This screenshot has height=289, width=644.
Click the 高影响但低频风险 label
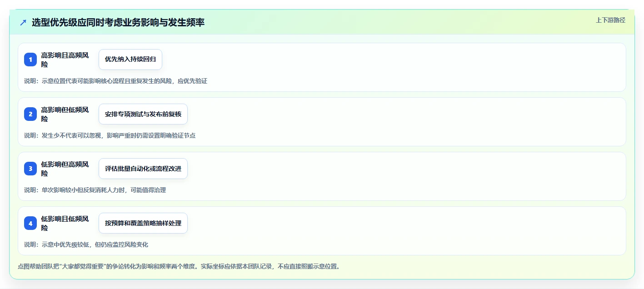tap(65, 114)
